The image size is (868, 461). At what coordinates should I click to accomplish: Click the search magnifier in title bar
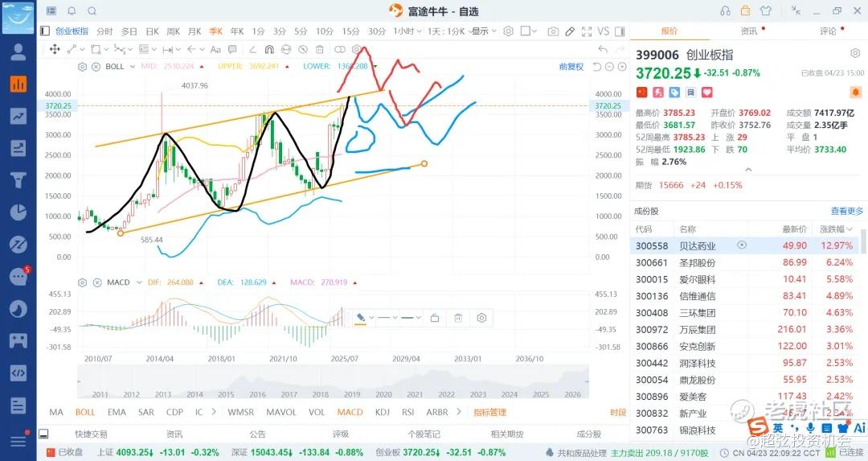(x=92, y=10)
